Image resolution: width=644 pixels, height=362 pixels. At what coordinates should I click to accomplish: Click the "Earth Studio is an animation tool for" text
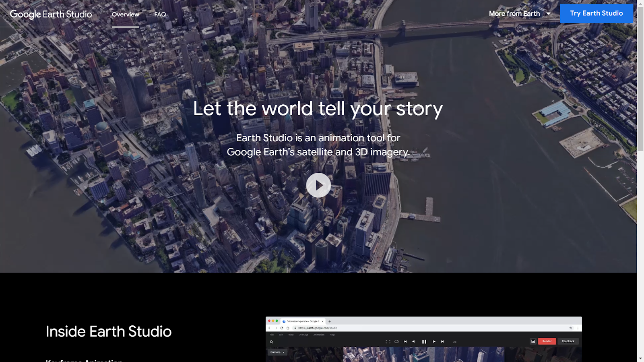(318, 138)
